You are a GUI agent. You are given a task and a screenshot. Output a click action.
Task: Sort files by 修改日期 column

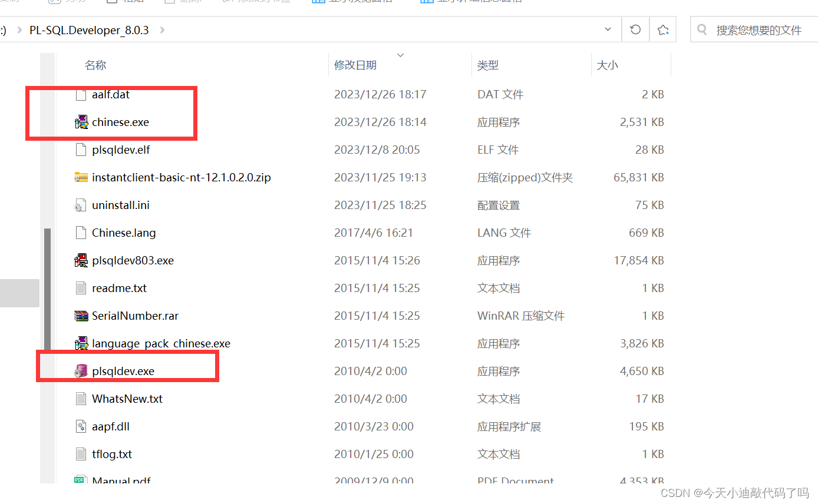tap(355, 65)
